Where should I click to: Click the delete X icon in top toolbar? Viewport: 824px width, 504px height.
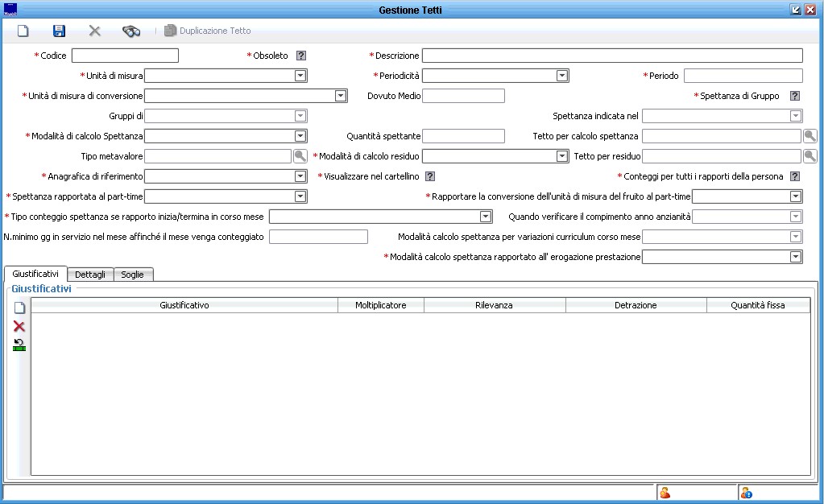click(94, 31)
